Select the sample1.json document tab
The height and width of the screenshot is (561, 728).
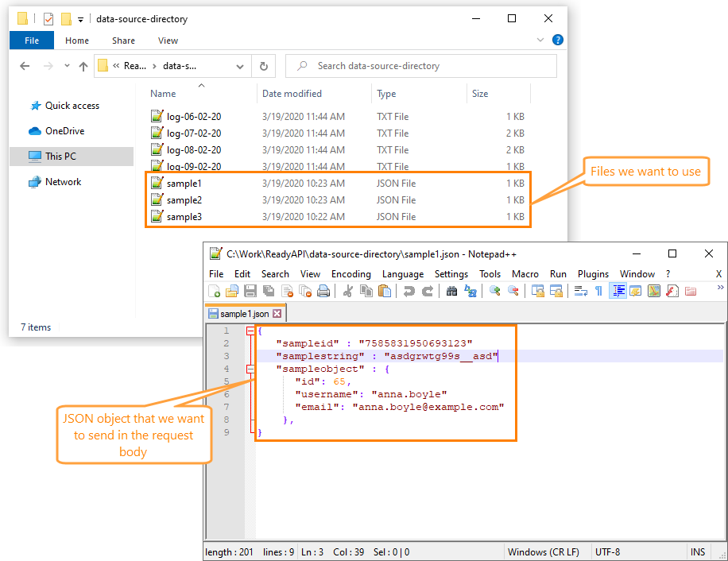241,313
